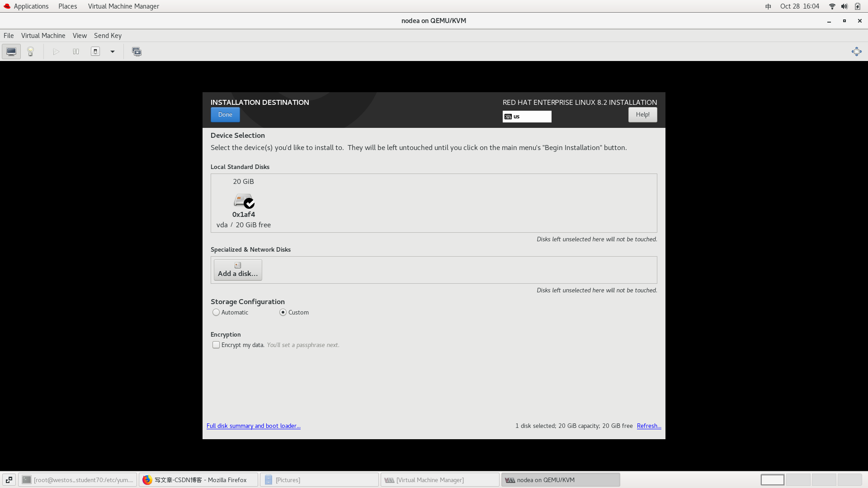This screenshot has width=868, height=488.
Task: Click the Done button
Action: (225, 115)
